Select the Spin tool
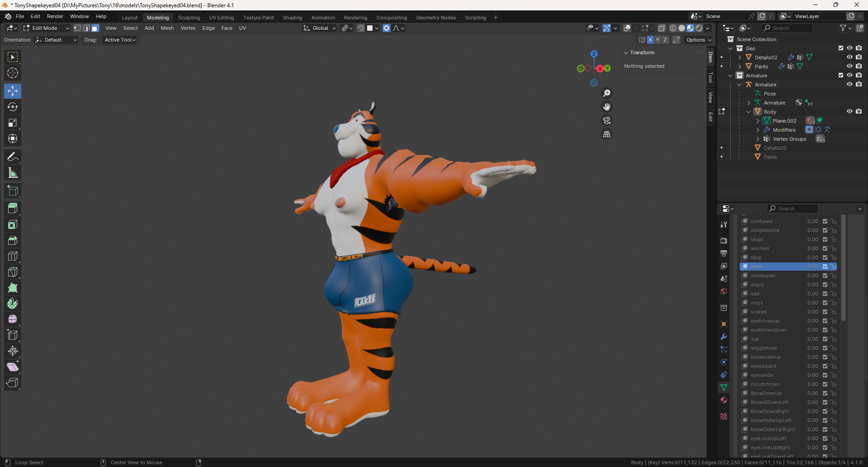Viewport: 868px width, 467px height. pyautogui.click(x=13, y=304)
